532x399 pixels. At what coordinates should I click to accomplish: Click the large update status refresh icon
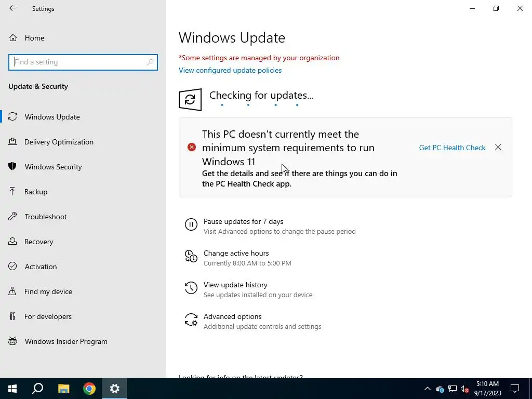click(x=190, y=100)
